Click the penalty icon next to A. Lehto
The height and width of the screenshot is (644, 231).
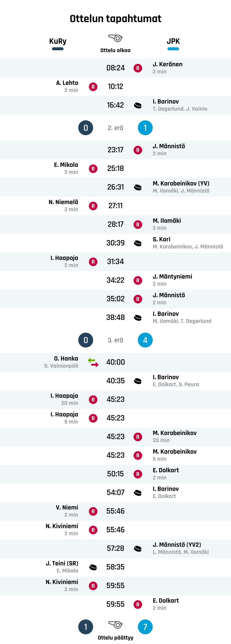click(93, 87)
